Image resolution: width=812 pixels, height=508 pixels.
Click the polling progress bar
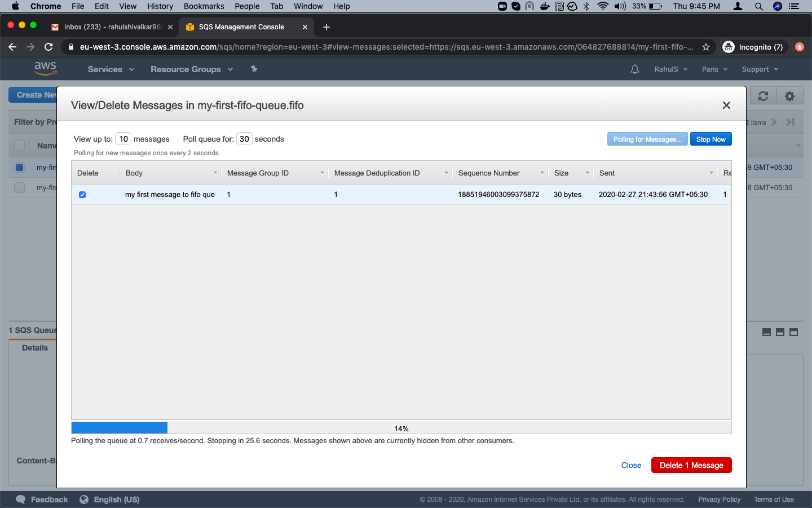[401, 428]
